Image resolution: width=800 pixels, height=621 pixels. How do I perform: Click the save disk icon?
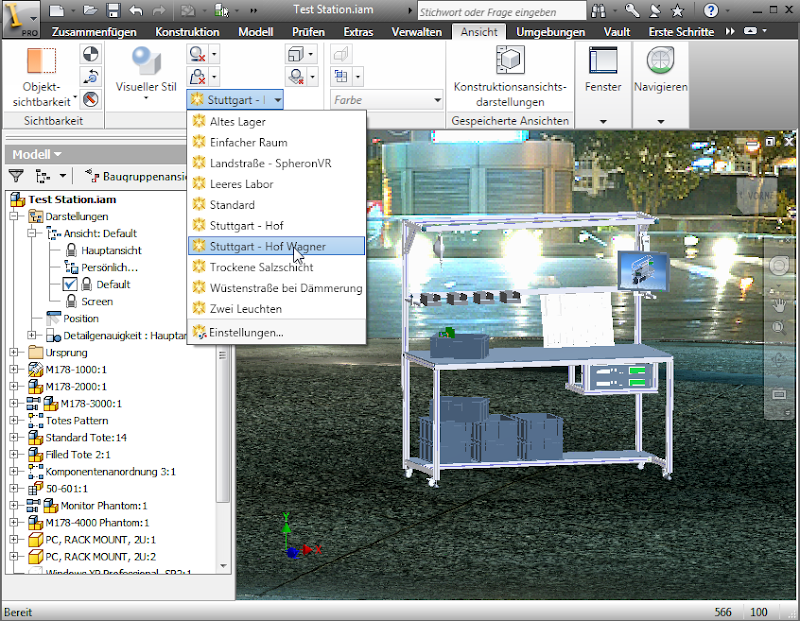coord(113,10)
